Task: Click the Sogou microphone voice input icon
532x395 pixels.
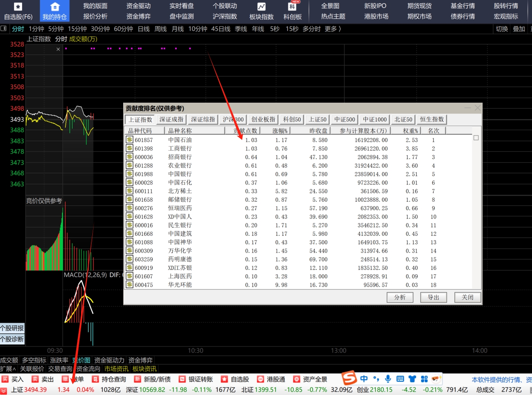Action: [388, 379]
